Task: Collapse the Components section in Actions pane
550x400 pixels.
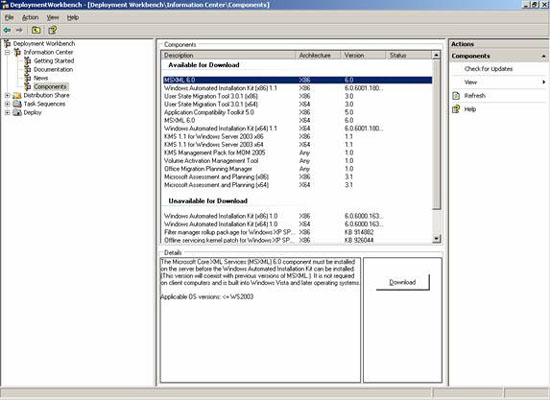Action: pyautogui.click(x=543, y=56)
